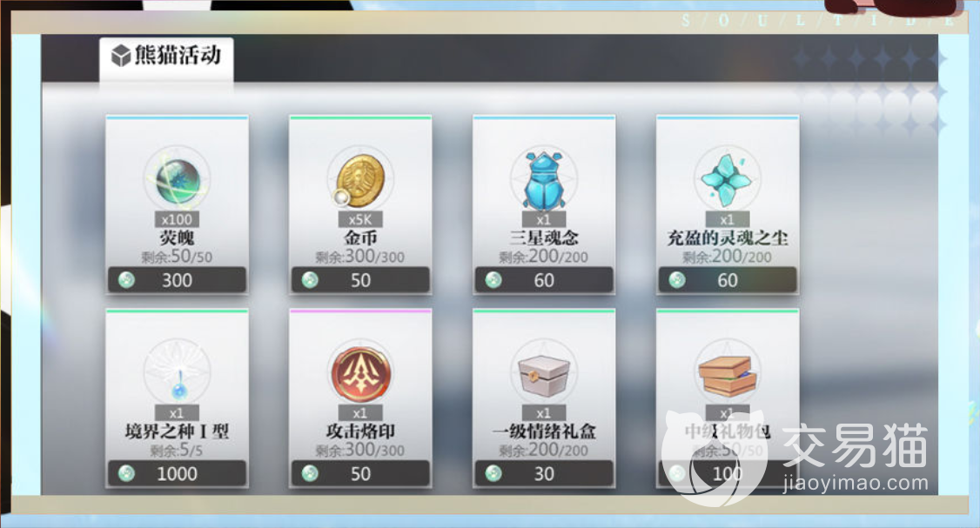Click the 充盈的灵魂之尘 crystal icon
Image resolution: width=980 pixels, height=528 pixels.
tap(728, 181)
